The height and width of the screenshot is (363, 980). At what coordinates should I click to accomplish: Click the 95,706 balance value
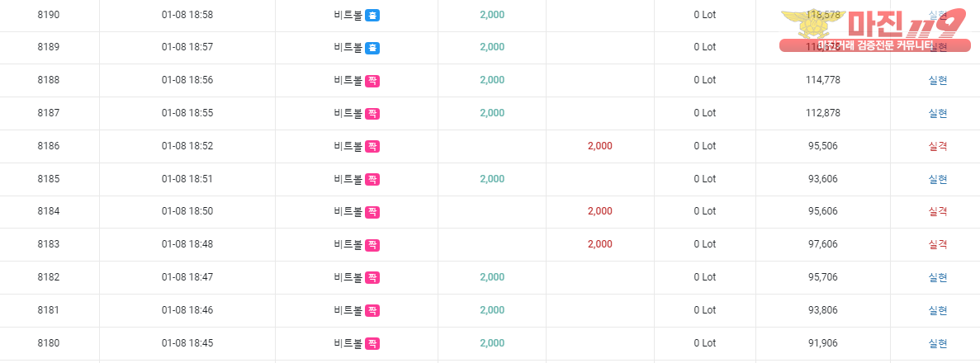(x=824, y=277)
